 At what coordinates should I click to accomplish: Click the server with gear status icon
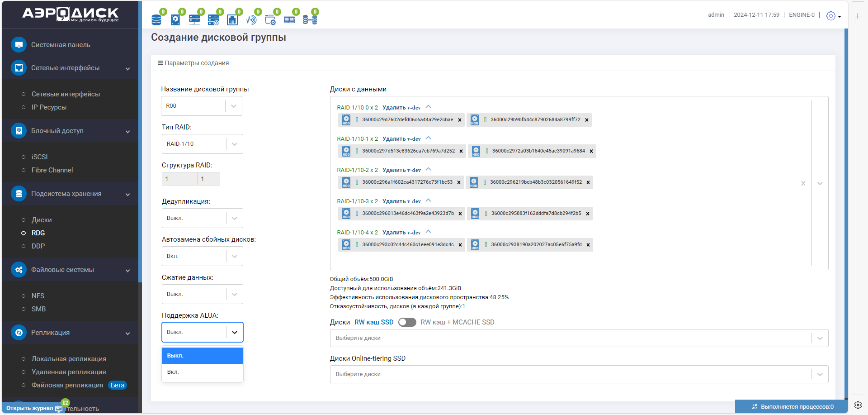point(213,19)
